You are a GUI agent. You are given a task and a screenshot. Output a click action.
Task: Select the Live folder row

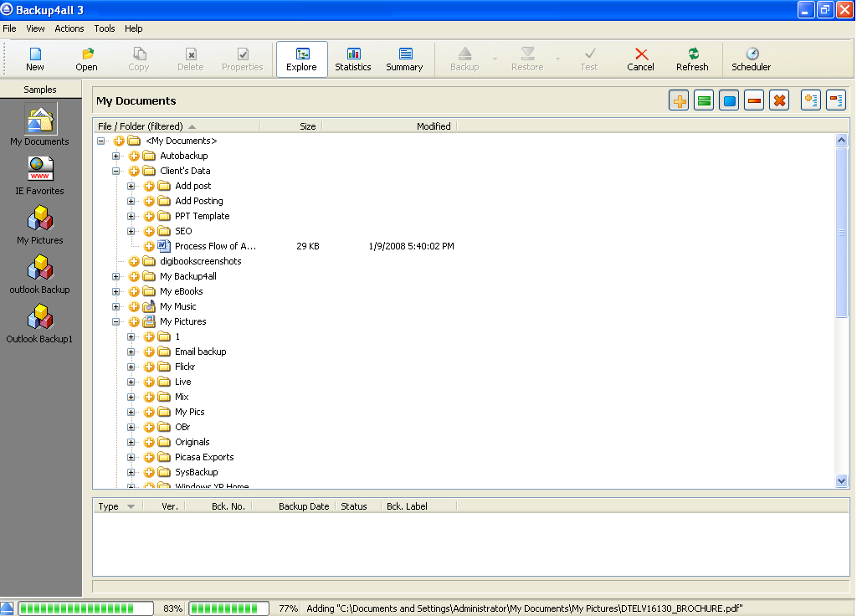(x=183, y=382)
